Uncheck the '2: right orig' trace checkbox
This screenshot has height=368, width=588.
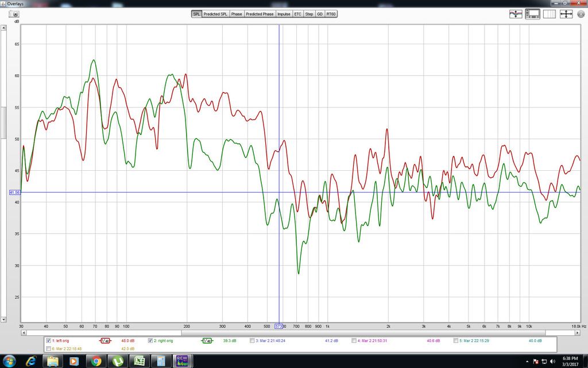point(150,340)
